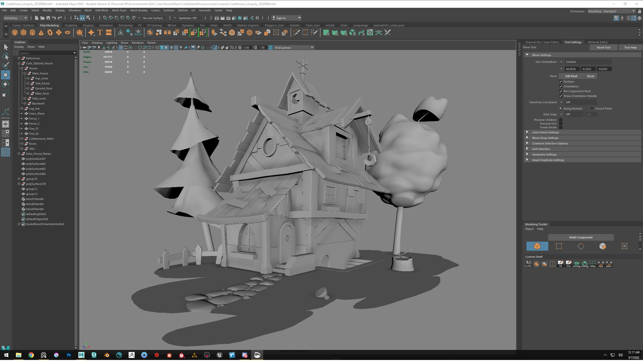Uncheck the Orientation pivot checkbox
This screenshot has height=364, width=643.
pos(561,86)
